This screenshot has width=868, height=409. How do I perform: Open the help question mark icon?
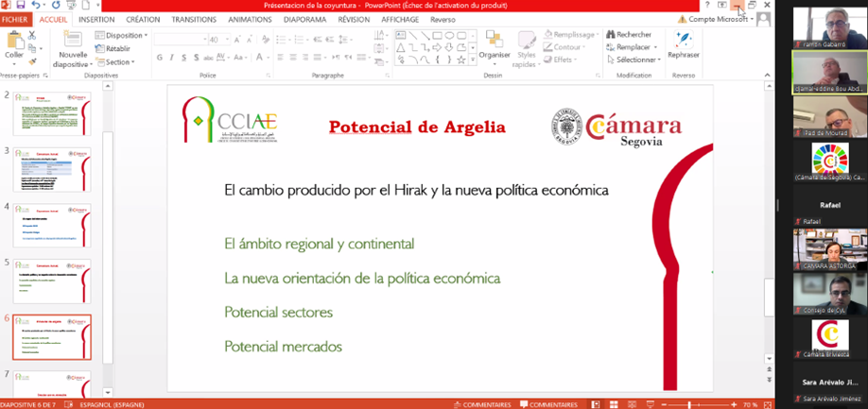707,5
